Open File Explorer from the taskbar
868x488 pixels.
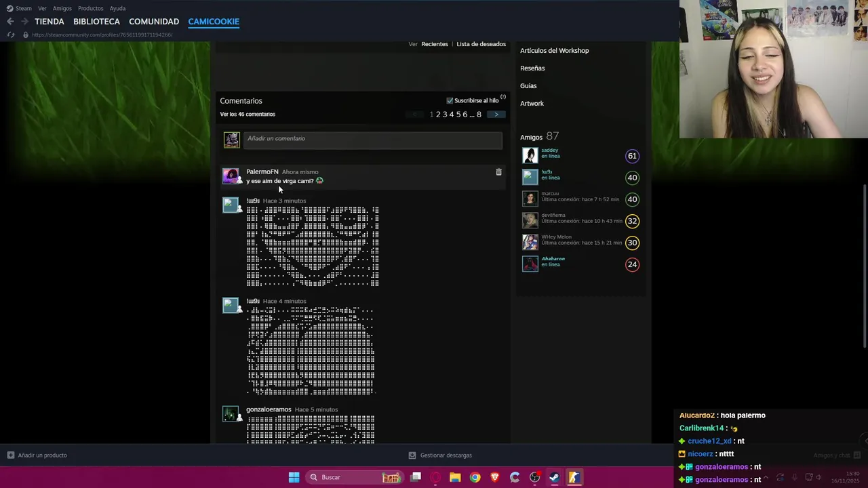pyautogui.click(x=455, y=477)
